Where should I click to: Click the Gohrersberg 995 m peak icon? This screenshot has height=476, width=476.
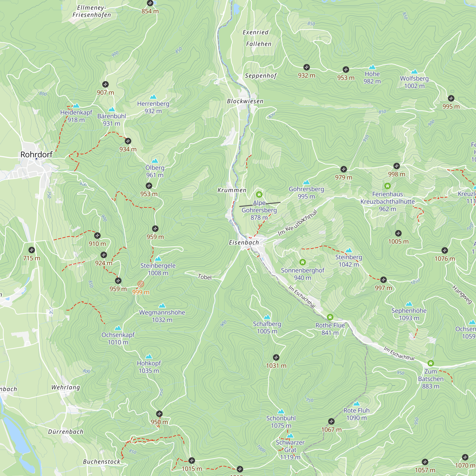pos(306,182)
